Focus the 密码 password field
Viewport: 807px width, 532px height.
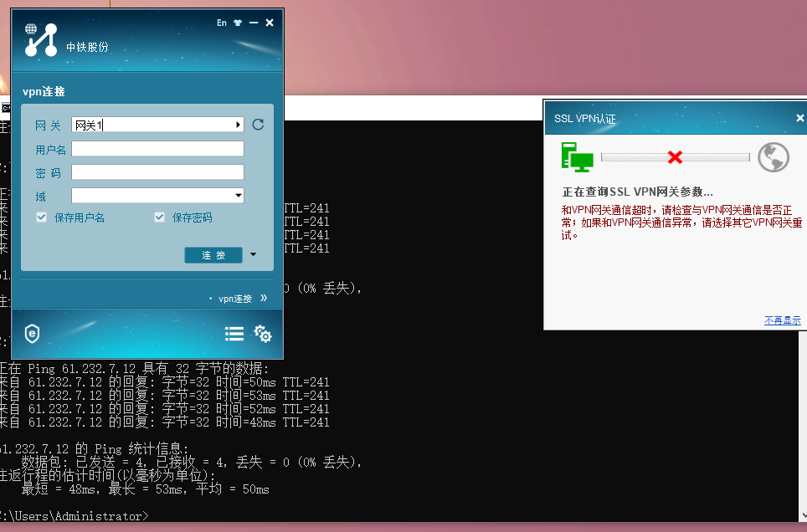pyautogui.click(x=157, y=171)
